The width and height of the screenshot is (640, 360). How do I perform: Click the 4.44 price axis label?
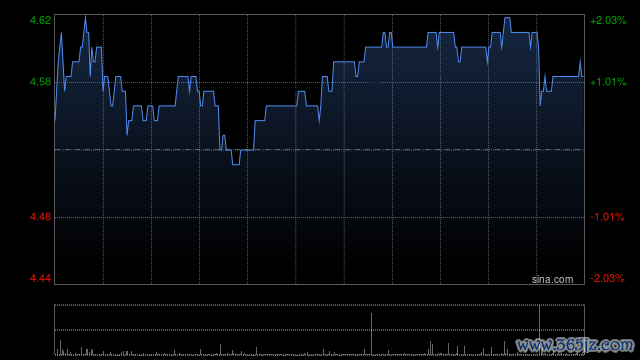click(x=41, y=278)
